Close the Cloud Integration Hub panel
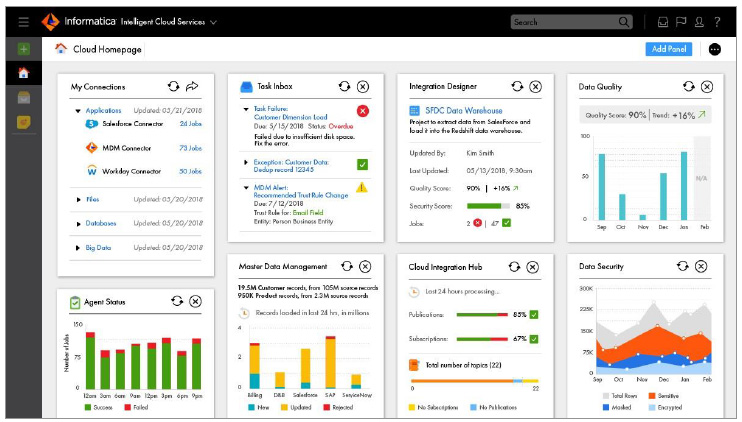 click(x=532, y=267)
